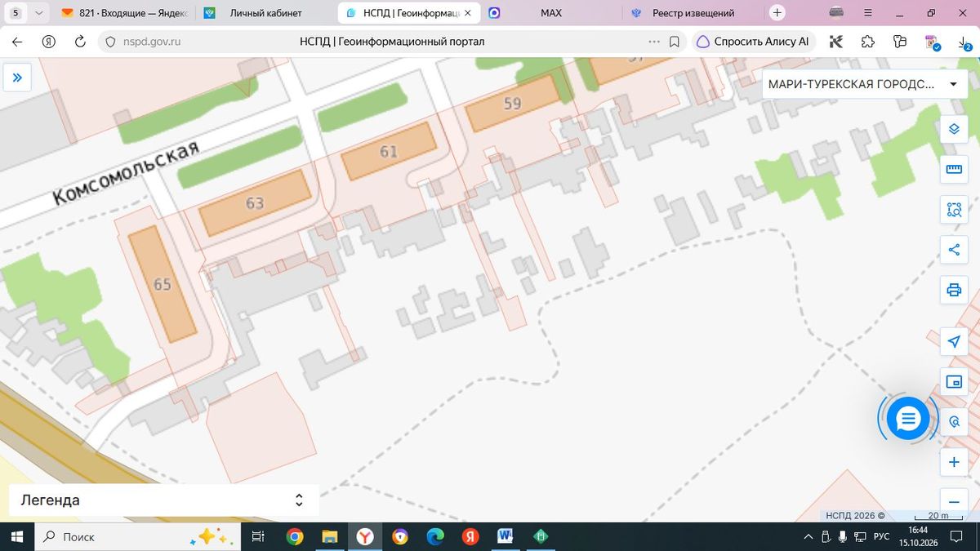This screenshot has width=980, height=551.
Task: Expand the left sidebar panel
Action: [x=17, y=78]
